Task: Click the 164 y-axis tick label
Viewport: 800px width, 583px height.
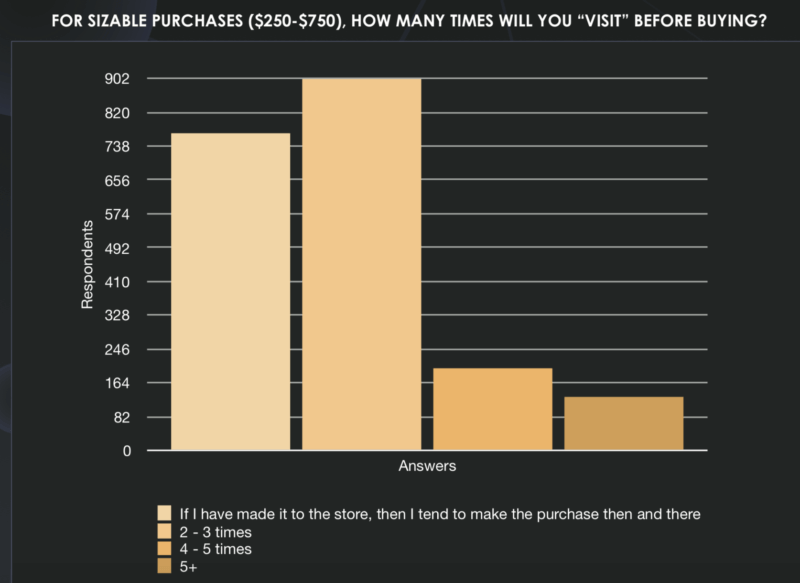Action: (119, 383)
